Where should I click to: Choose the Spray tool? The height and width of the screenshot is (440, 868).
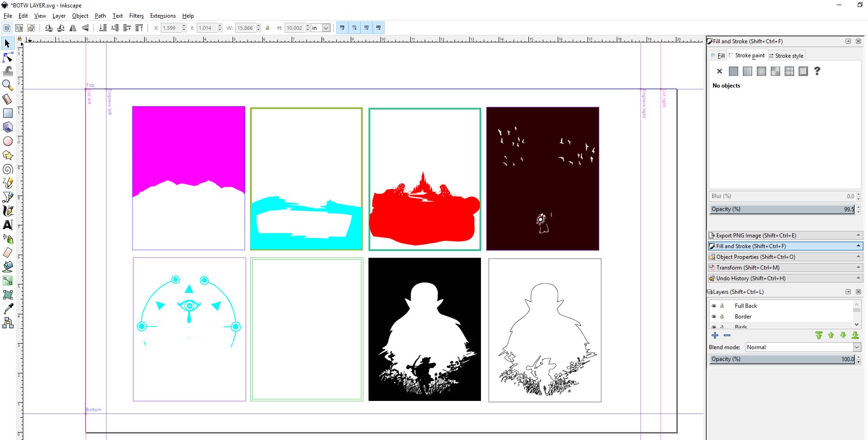7,239
